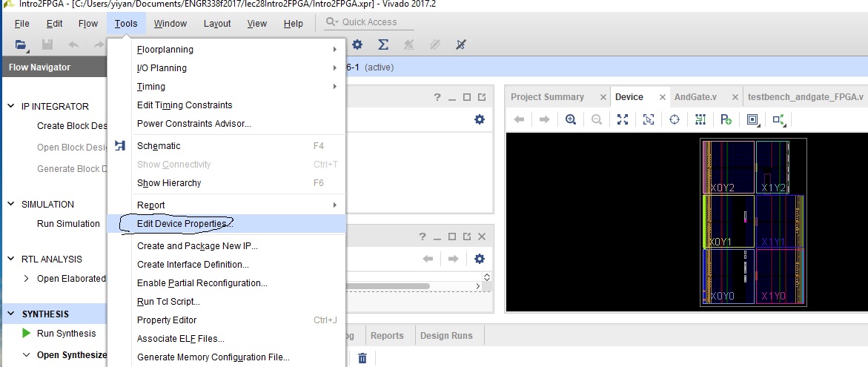Open the Floorplanning submenu
Viewport: 868px width, 367px height.
click(x=165, y=50)
